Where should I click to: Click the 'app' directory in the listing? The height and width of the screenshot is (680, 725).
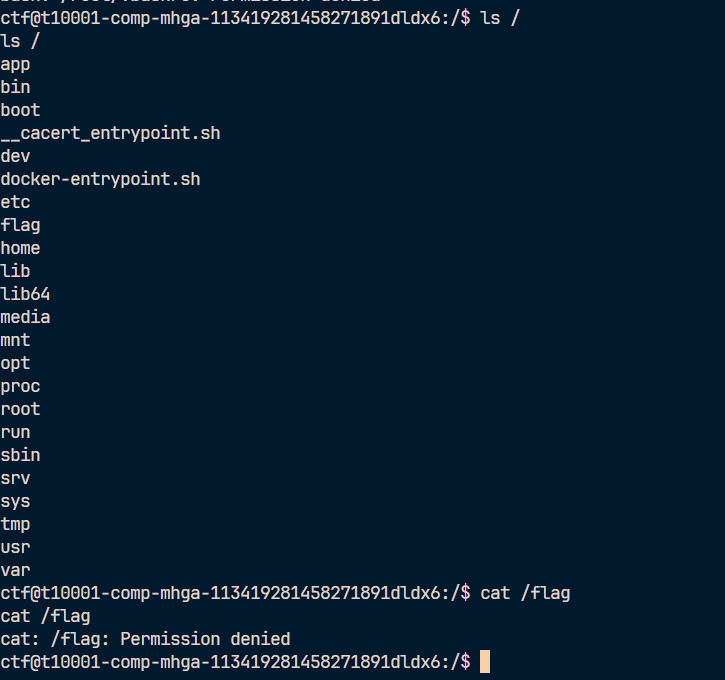point(16,64)
